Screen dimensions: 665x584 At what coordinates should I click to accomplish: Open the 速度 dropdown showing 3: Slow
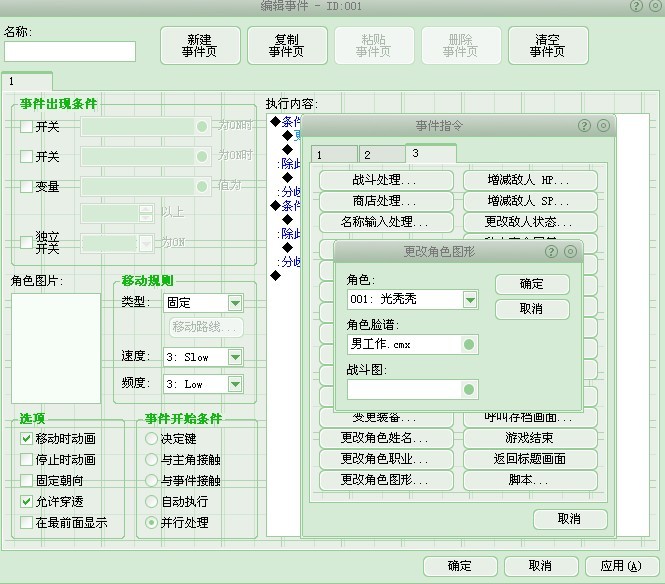click(x=235, y=357)
